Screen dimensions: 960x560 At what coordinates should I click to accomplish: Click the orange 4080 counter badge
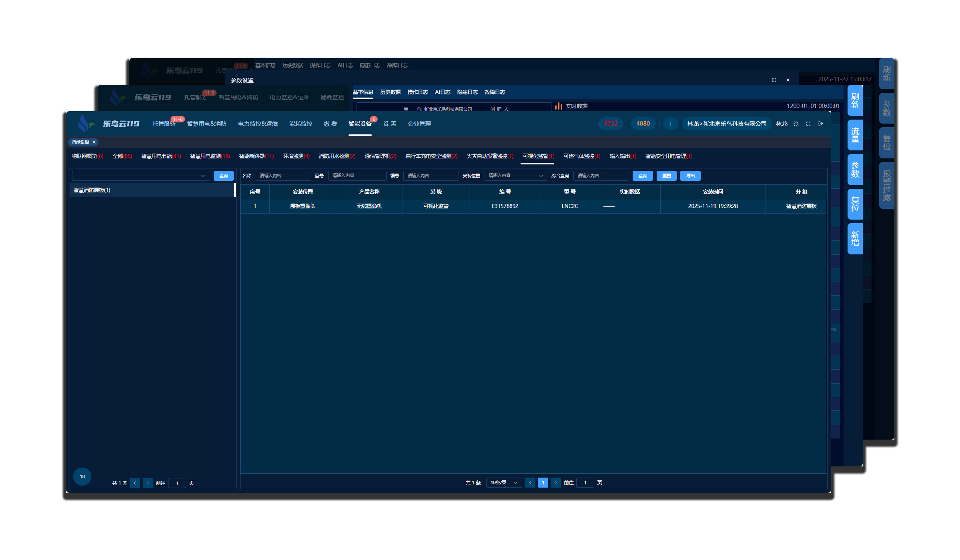643,124
